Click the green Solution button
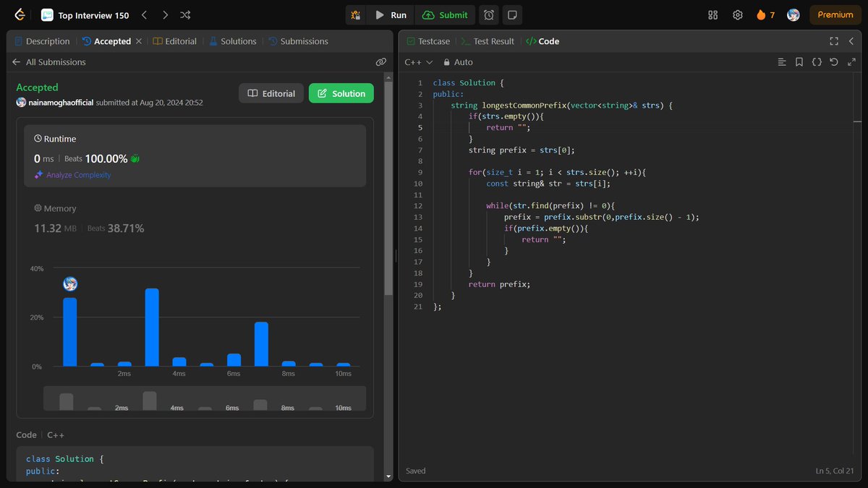The image size is (868, 488). pos(341,93)
